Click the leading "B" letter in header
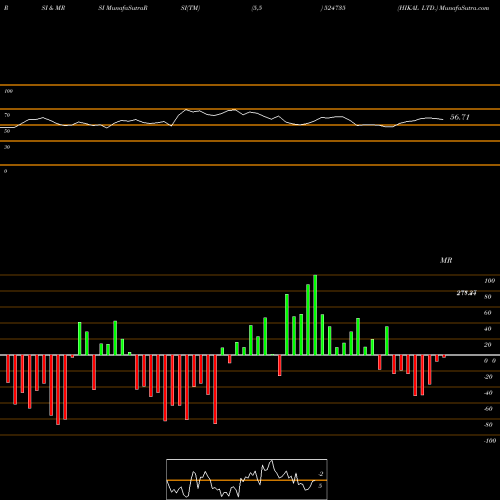 tap(6, 8)
